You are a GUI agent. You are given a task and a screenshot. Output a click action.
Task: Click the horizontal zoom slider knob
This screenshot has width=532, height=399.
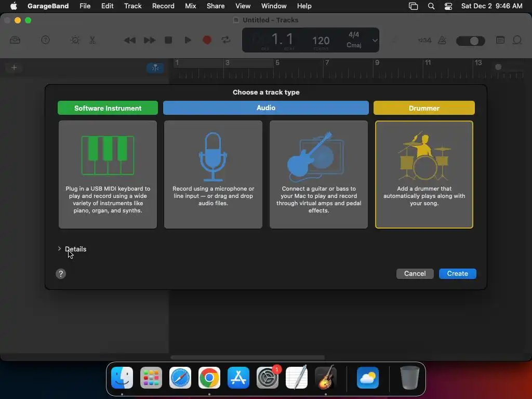(x=498, y=67)
